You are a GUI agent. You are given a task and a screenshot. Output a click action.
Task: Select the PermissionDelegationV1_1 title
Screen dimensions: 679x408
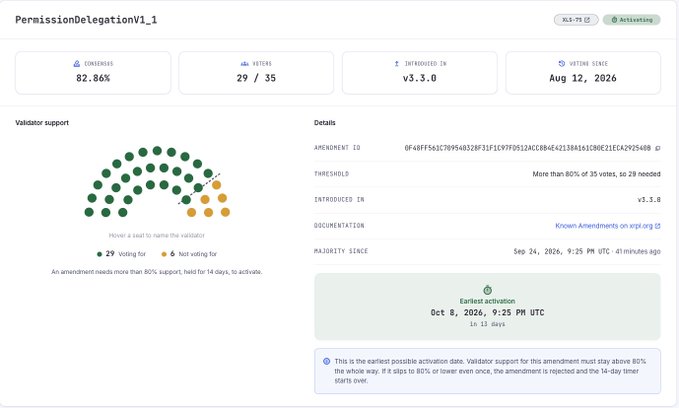(86, 20)
